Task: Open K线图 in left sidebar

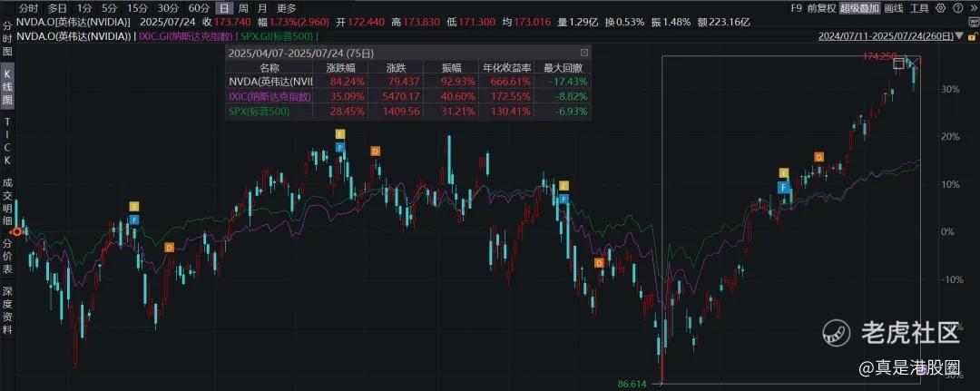Action: tap(7, 86)
